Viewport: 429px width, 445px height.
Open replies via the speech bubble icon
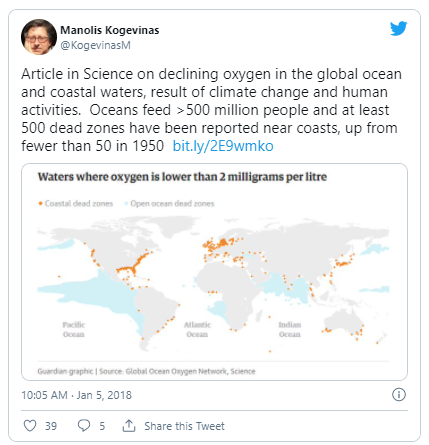(84, 426)
